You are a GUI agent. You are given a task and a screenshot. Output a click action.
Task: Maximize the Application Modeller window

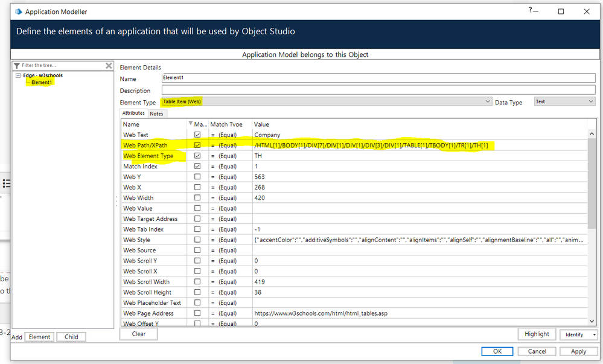[561, 11]
